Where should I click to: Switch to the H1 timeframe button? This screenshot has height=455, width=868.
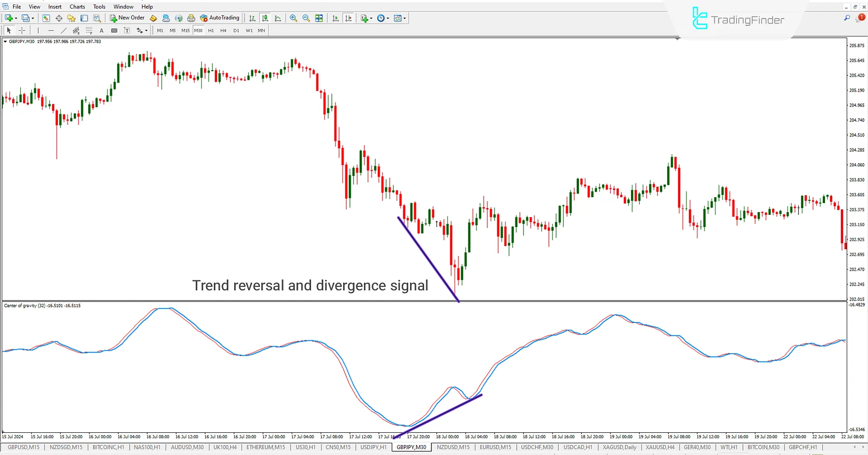click(x=211, y=30)
